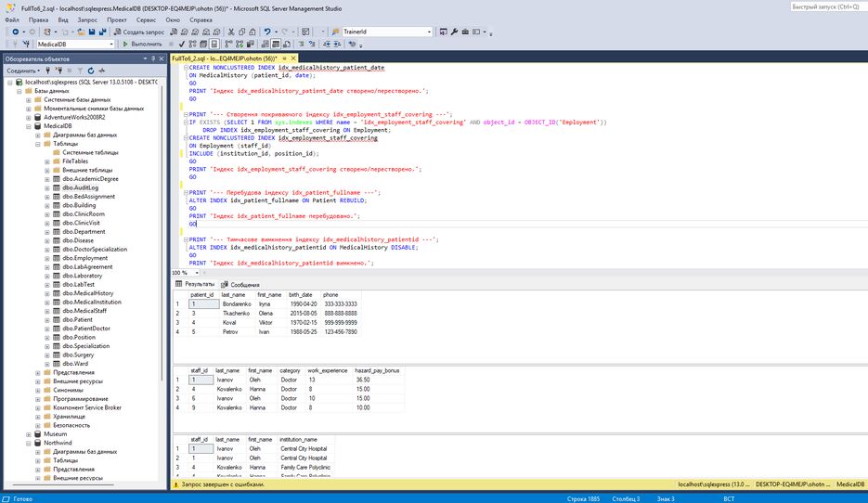868x503 pixels.
Task: Collapse the Northwind database node
Action: (x=29, y=443)
